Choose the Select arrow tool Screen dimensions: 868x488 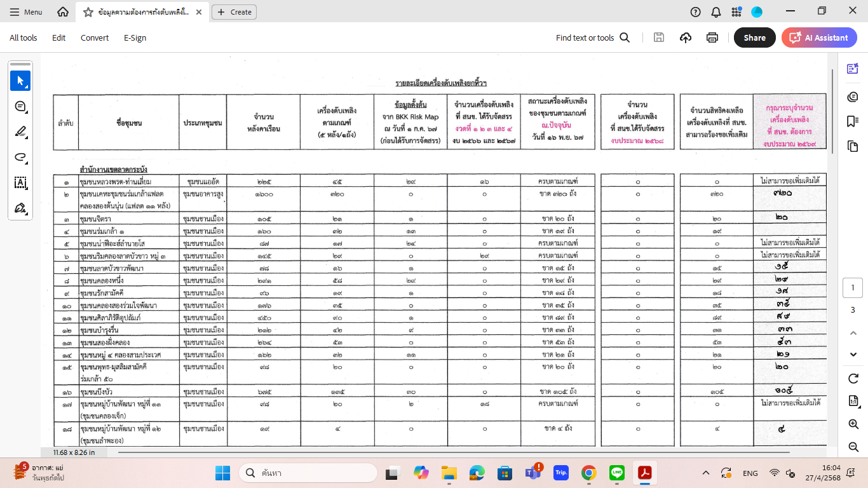pos(20,81)
